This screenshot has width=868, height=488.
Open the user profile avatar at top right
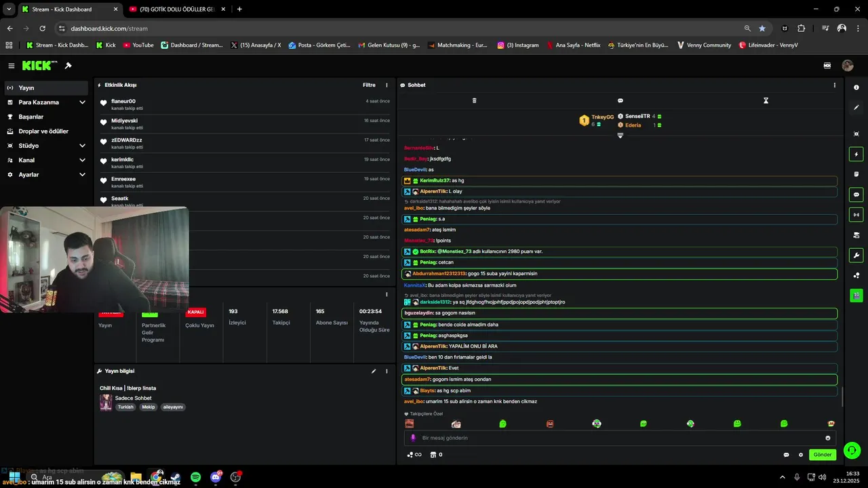pos(847,66)
